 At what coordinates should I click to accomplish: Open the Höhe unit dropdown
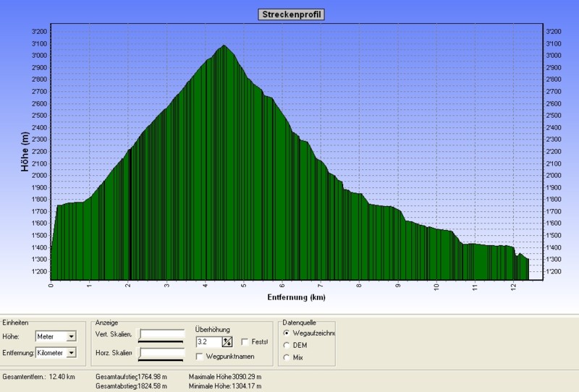pos(70,336)
